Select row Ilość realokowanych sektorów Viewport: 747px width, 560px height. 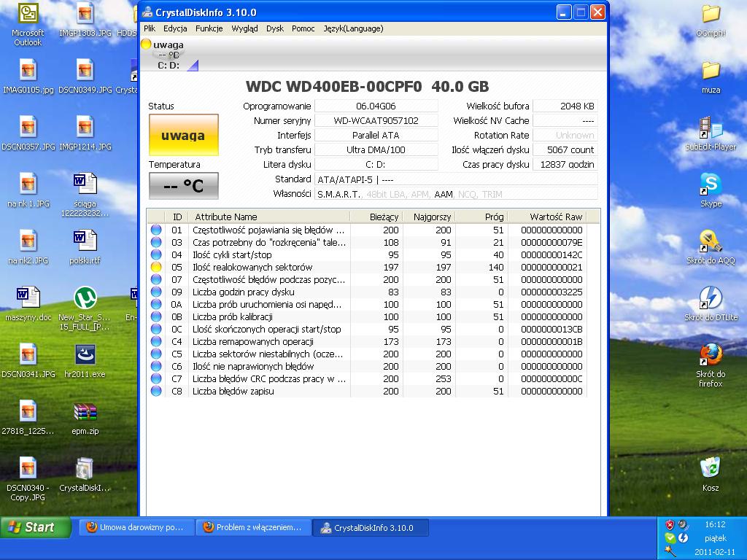click(367, 267)
